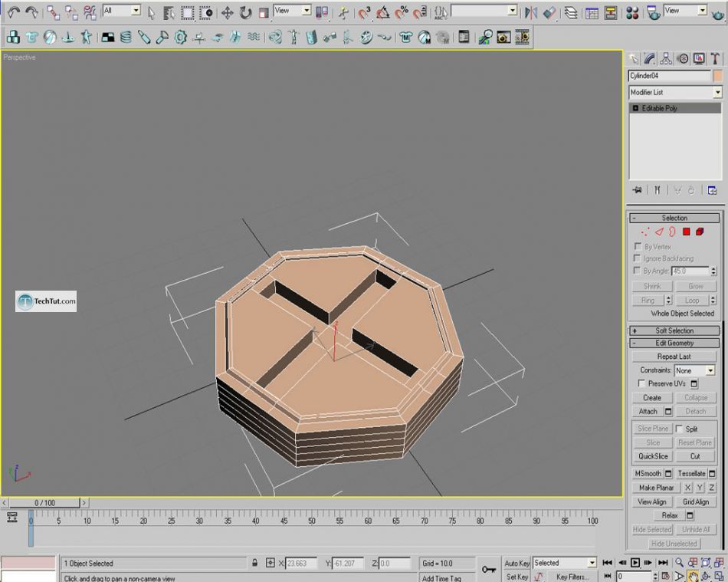Switch to the Utilities panel tab

tap(715, 58)
